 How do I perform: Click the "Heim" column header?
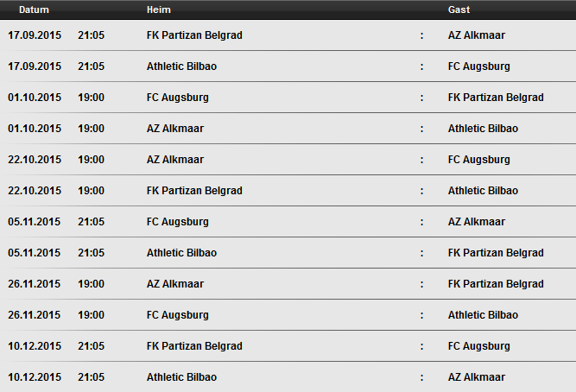coord(159,9)
